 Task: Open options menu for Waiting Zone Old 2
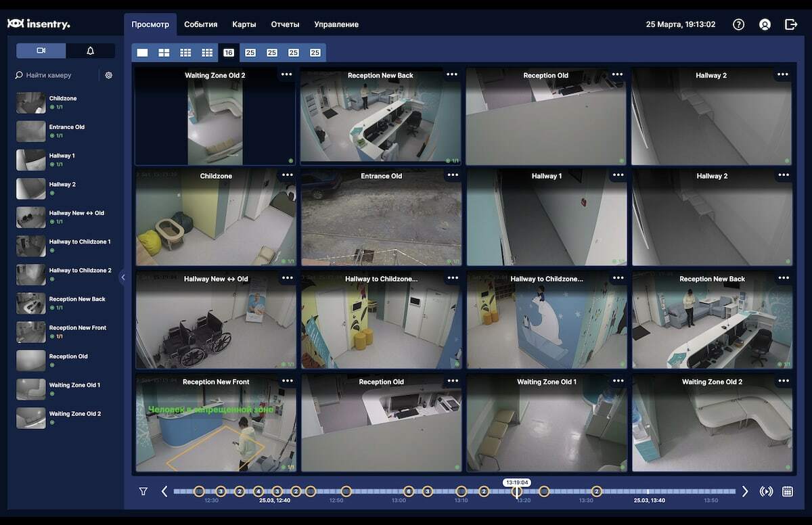click(287, 75)
